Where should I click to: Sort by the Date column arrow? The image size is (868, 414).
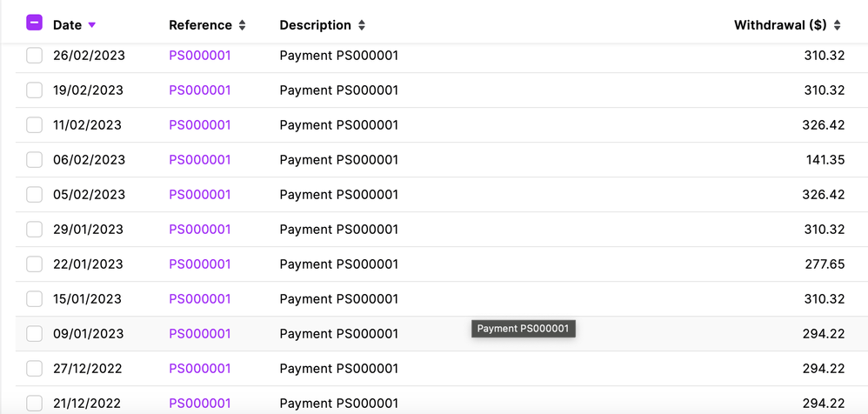[92, 25]
